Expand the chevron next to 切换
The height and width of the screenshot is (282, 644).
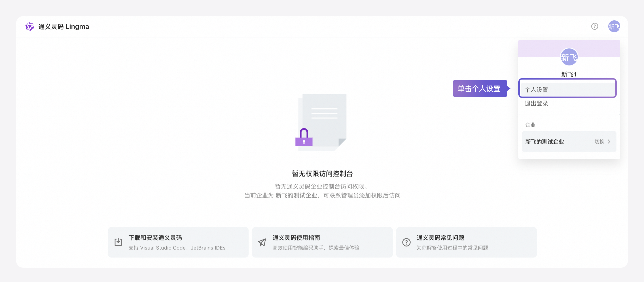click(x=609, y=142)
